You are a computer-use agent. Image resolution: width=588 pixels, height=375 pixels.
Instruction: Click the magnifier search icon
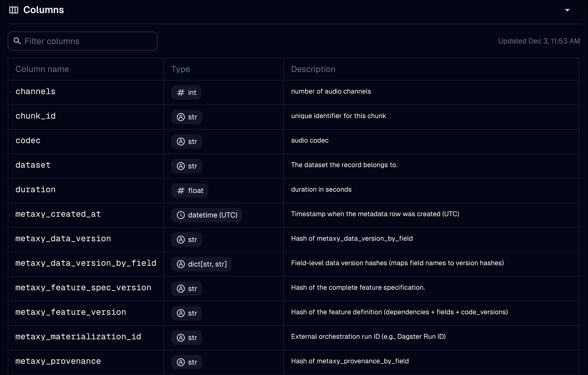coord(17,41)
